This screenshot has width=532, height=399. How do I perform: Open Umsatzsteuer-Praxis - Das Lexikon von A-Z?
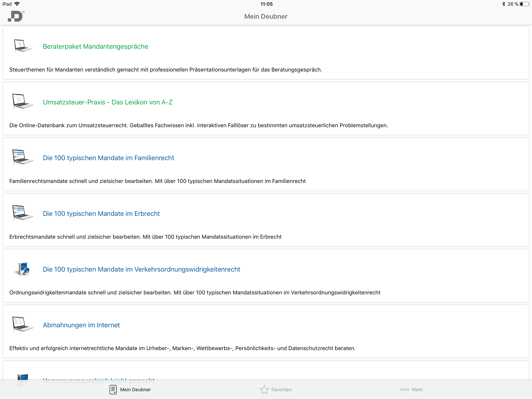(x=108, y=102)
